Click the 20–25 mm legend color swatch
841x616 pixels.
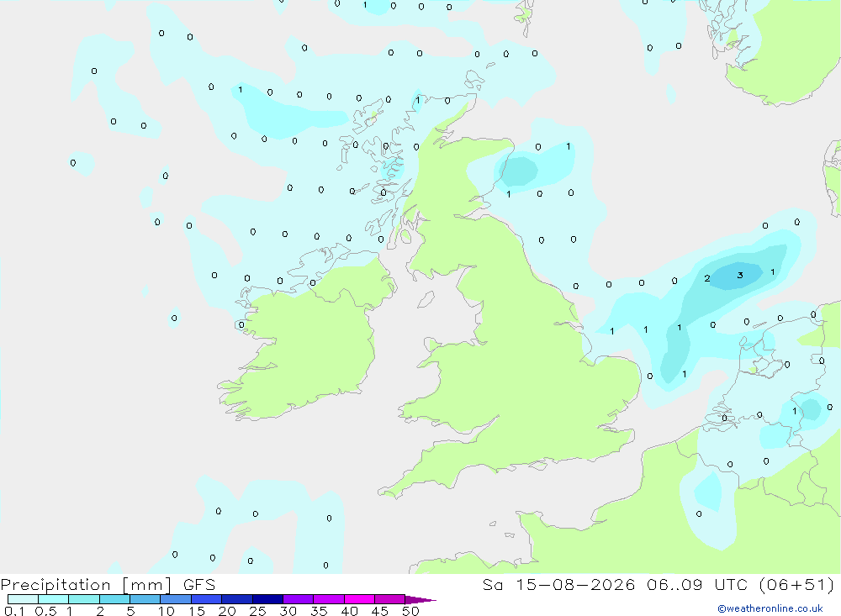pos(237,599)
